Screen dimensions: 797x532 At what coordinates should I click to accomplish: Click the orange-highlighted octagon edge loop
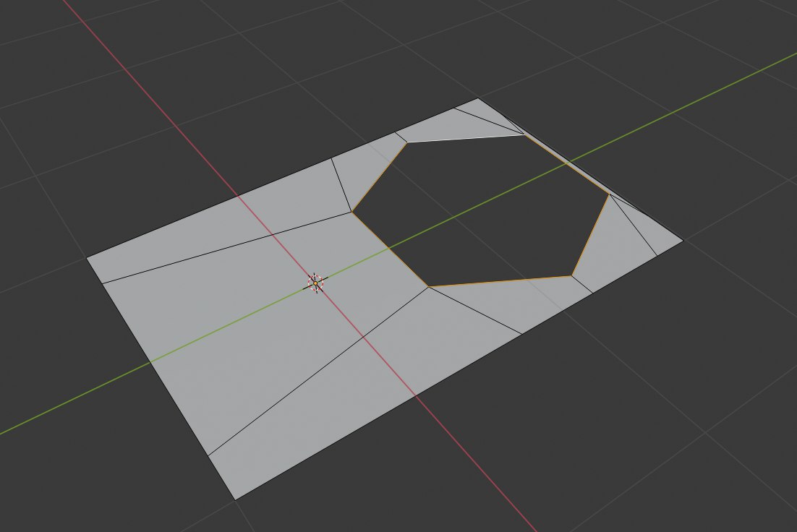[x=480, y=211]
